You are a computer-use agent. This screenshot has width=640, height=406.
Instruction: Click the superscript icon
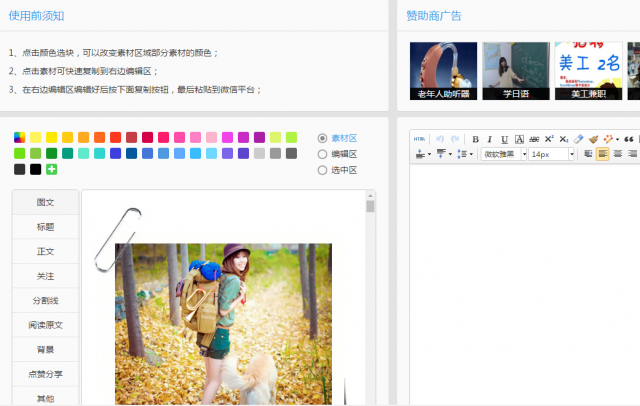coord(549,139)
